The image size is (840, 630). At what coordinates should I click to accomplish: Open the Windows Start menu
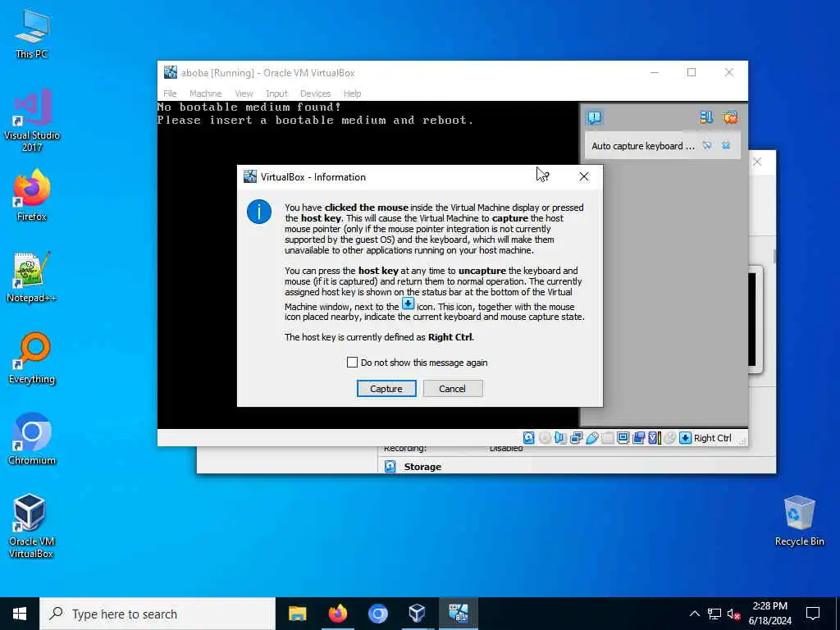[20, 614]
